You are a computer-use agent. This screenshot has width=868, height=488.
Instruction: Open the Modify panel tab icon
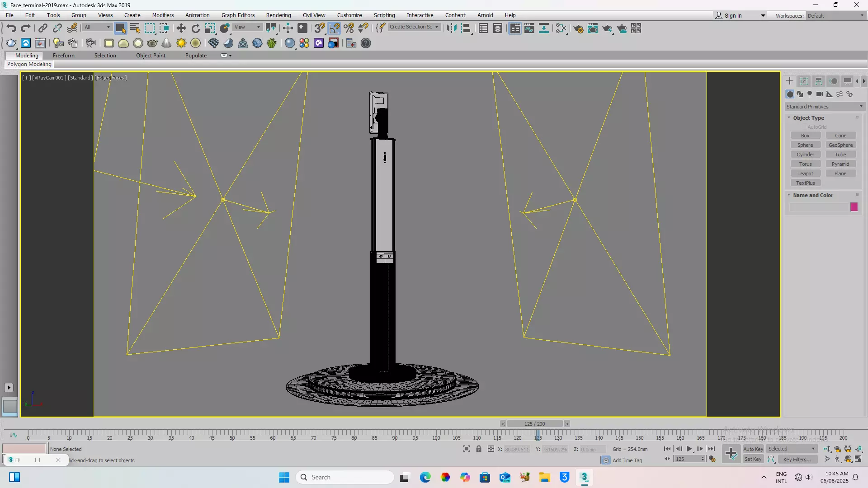click(x=804, y=81)
